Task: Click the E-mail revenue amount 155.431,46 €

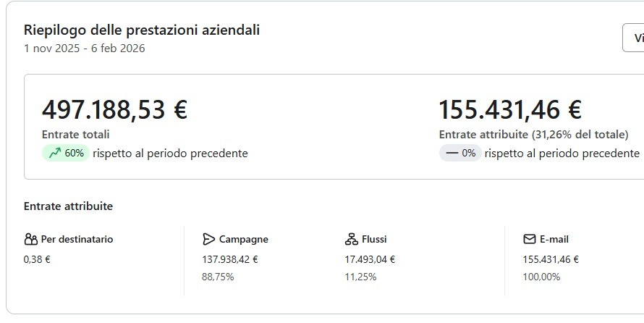Action: click(x=551, y=259)
